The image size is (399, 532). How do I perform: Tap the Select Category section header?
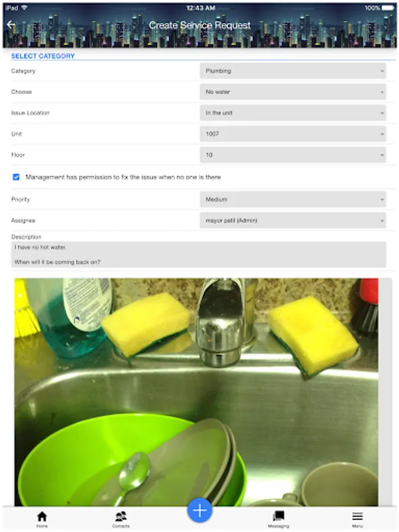point(43,56)
